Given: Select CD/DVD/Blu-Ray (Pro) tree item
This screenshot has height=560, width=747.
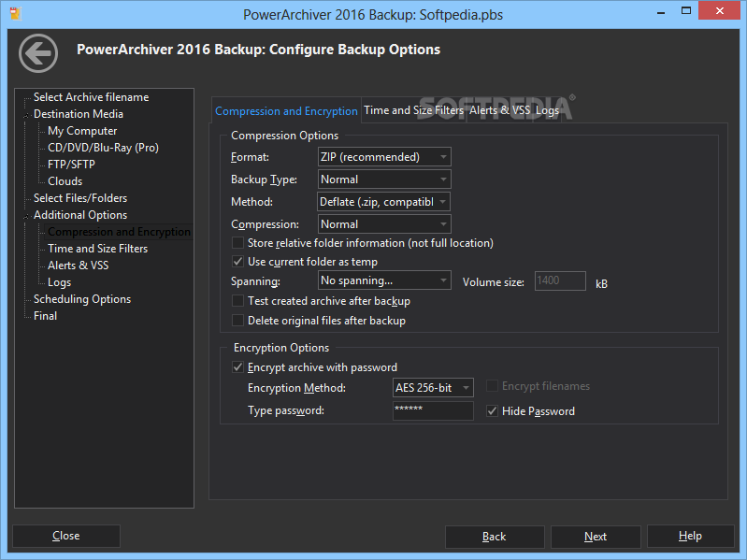Looking at the screenshot, I should pyautogui.click(x=103, y=148).
